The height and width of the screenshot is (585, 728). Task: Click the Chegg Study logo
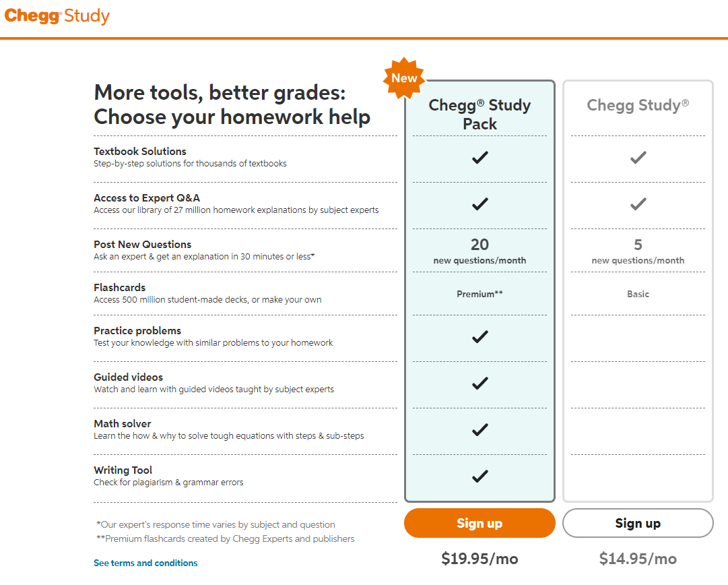pos(57,16)
